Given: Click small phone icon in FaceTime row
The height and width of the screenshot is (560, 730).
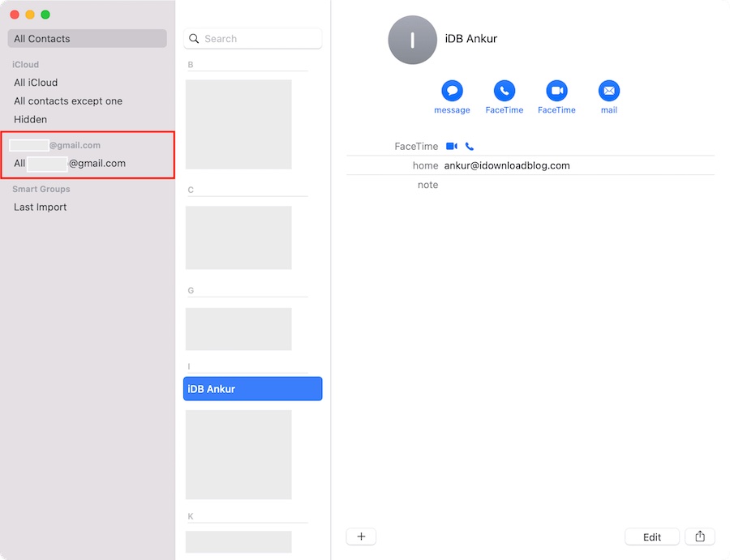Looking at the screenshot, I should pyautogui.click(x=470, y=147).
